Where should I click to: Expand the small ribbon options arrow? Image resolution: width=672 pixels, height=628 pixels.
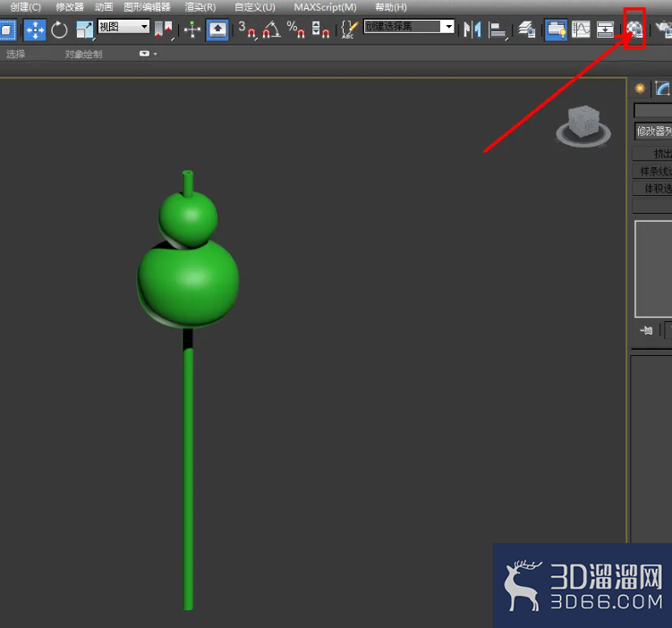point(155,54)
